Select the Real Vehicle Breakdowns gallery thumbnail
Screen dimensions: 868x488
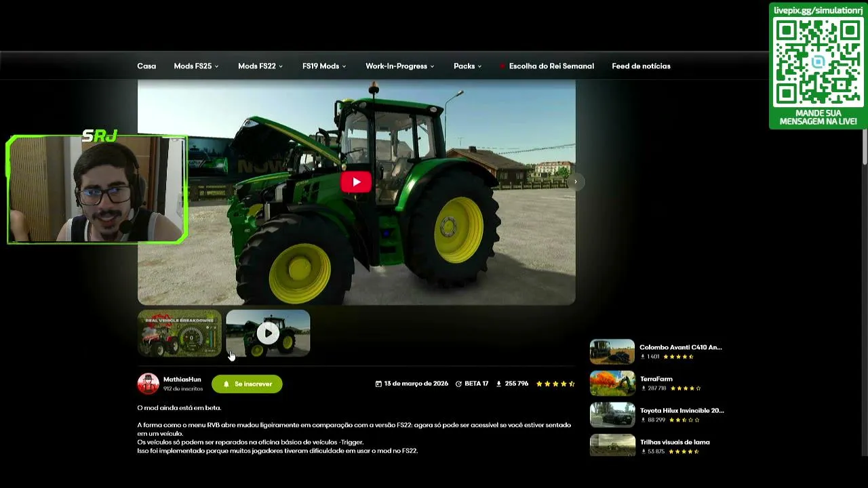coord(180,333)
